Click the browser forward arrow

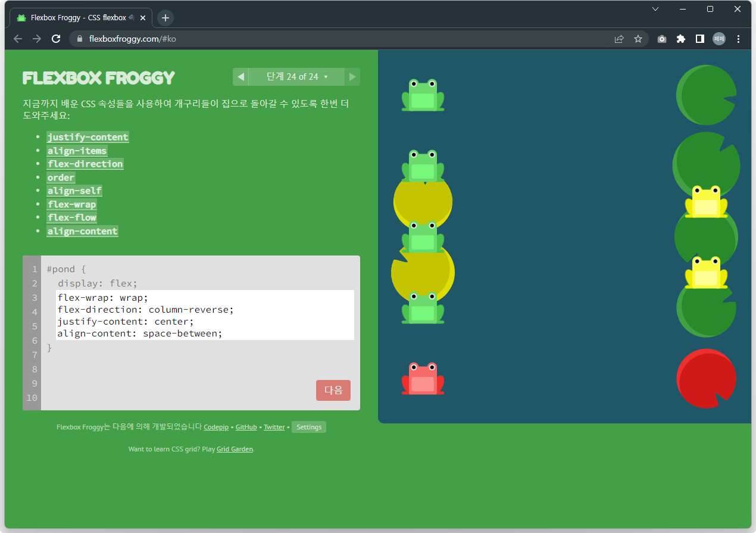click(x=37, y=39)
